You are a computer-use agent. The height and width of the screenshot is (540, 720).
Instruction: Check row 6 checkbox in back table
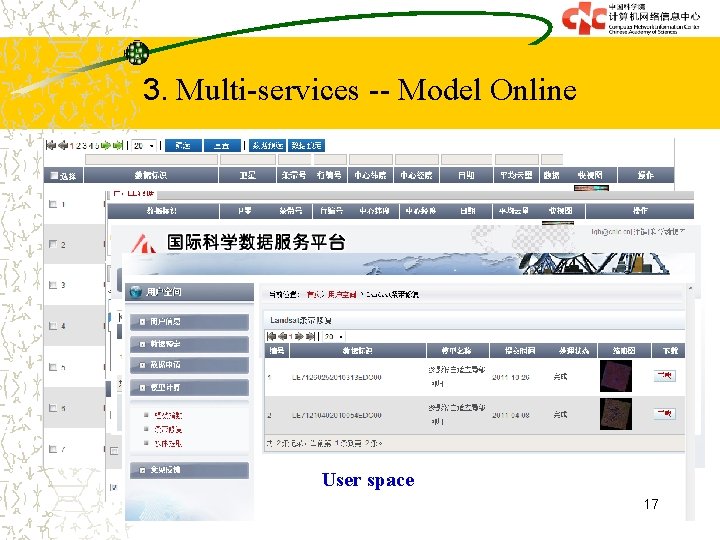point(53,408)
